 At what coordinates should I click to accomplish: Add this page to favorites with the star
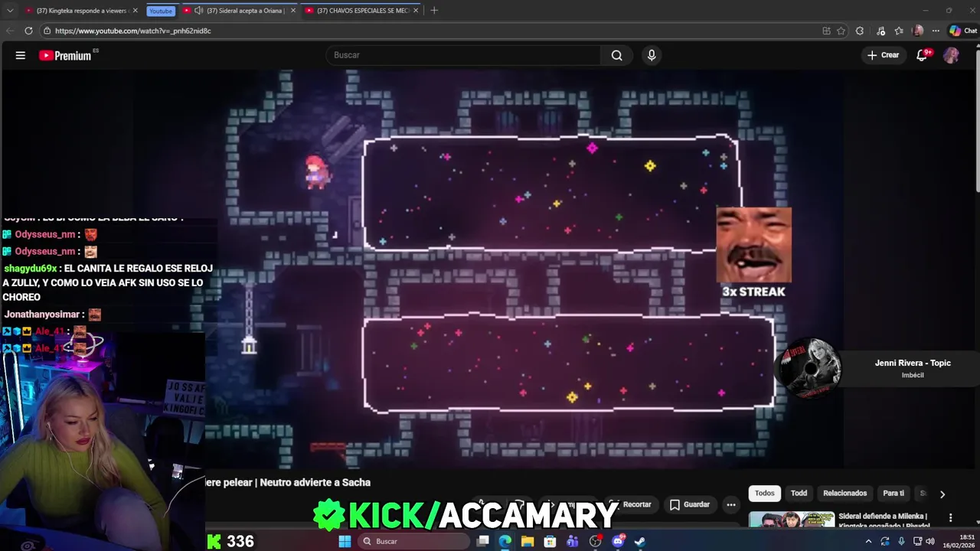[841, 31]
